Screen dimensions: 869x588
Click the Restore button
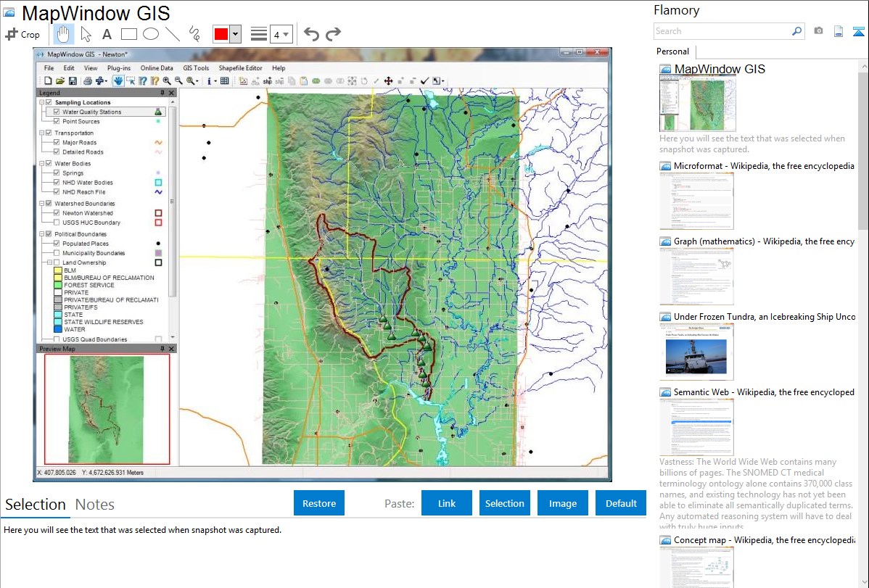(x=319, y=503)
